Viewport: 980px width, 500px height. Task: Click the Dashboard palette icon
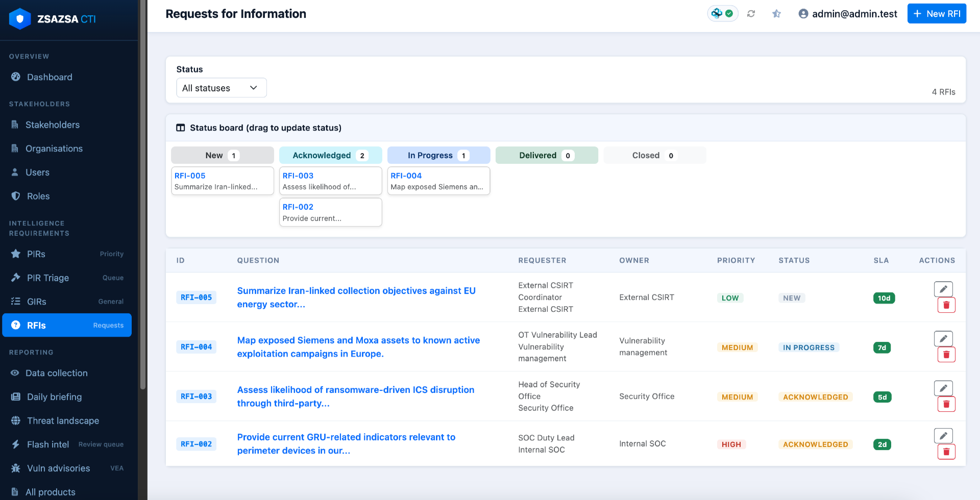(x=16, y=77)
